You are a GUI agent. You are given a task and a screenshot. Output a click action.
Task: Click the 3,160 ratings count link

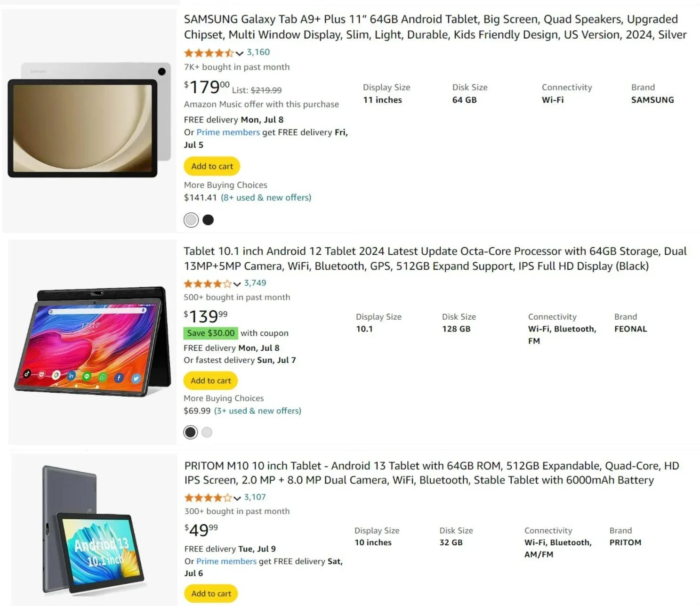(258, 52)
